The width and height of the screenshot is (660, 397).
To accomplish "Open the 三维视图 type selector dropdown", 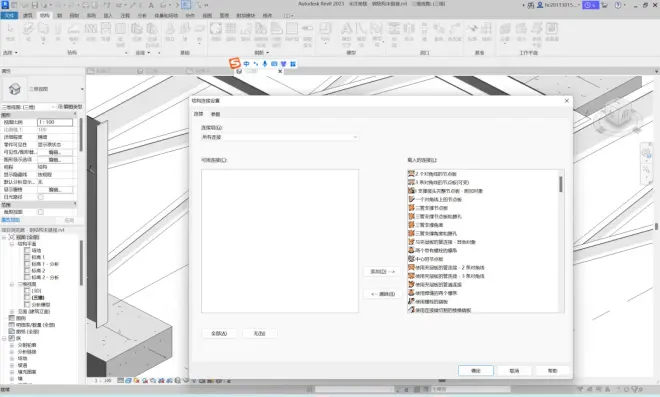I will pyautogui.click(x=43, y=89).
